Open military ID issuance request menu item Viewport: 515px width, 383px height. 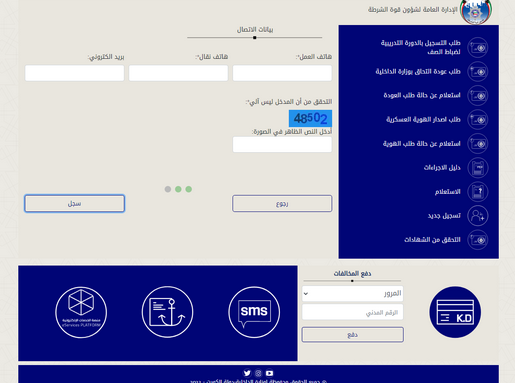(423, 119)
